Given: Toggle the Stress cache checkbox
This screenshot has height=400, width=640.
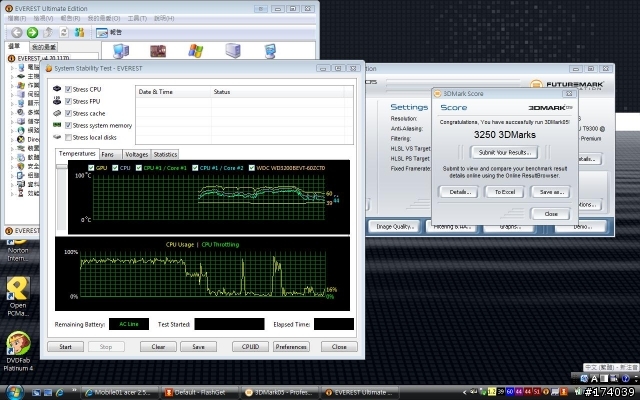Looking at the screenshot, I should (x=68, y=113).
